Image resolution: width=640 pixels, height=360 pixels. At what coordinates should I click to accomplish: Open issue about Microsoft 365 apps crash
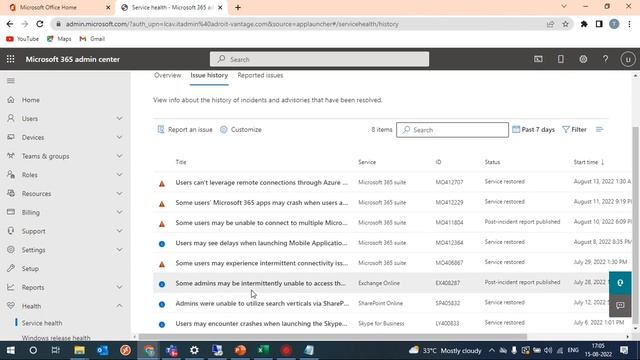262,202
